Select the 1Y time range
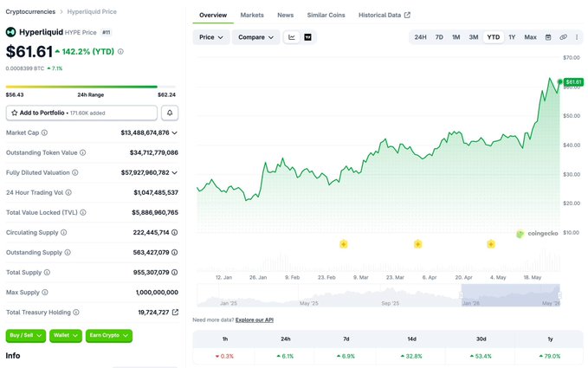This screenshot has width=588, height=368. pyautogui.click(x=512, y=37)
